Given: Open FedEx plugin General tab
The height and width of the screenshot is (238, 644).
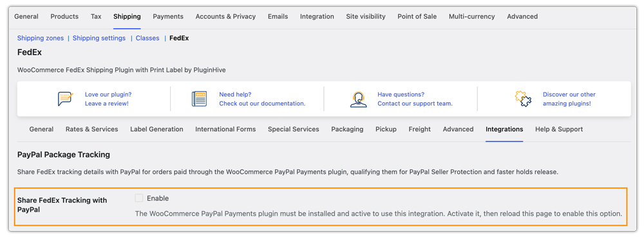Looking at the screenshot, I should (x=41, y=129).
